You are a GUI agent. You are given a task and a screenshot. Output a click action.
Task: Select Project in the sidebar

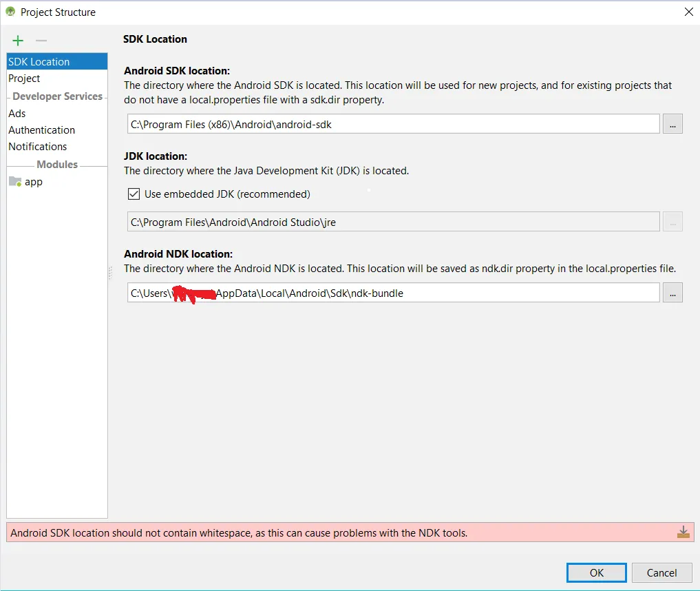(57, 78)
